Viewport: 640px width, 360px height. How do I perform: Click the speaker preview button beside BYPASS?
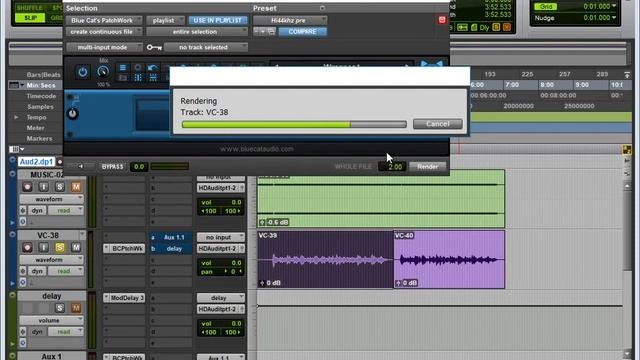[x=80, y=167]
